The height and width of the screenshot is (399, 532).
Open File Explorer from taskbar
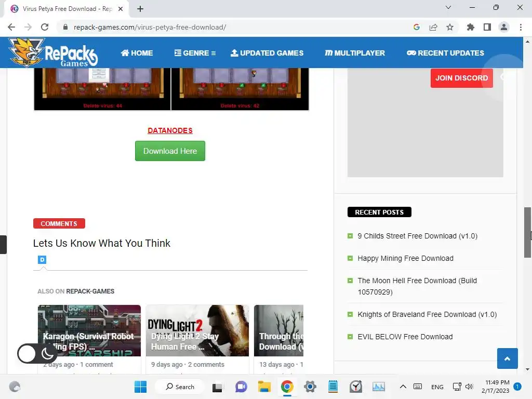(264, 387)
